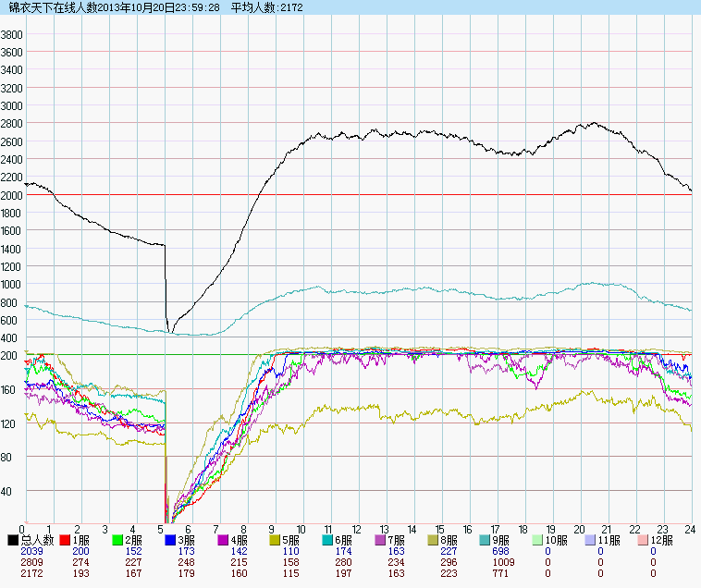Click the red 1服 legend swatch

66,540
